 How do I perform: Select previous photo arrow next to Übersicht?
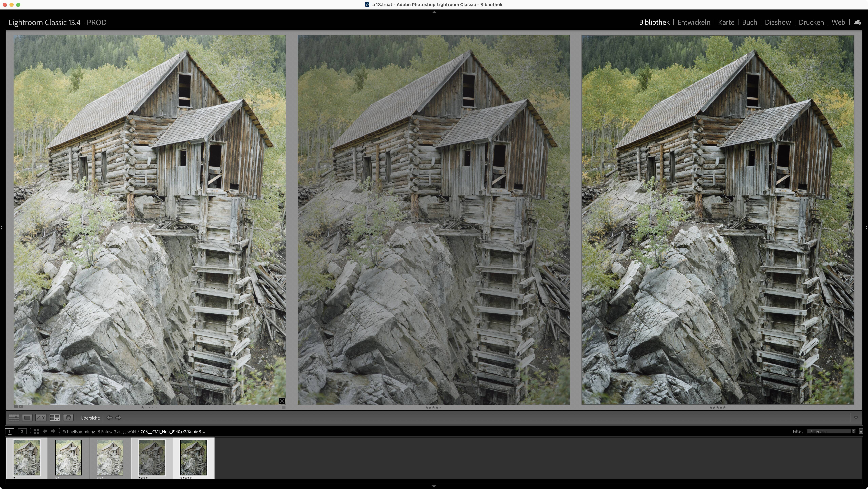(110, 418)
